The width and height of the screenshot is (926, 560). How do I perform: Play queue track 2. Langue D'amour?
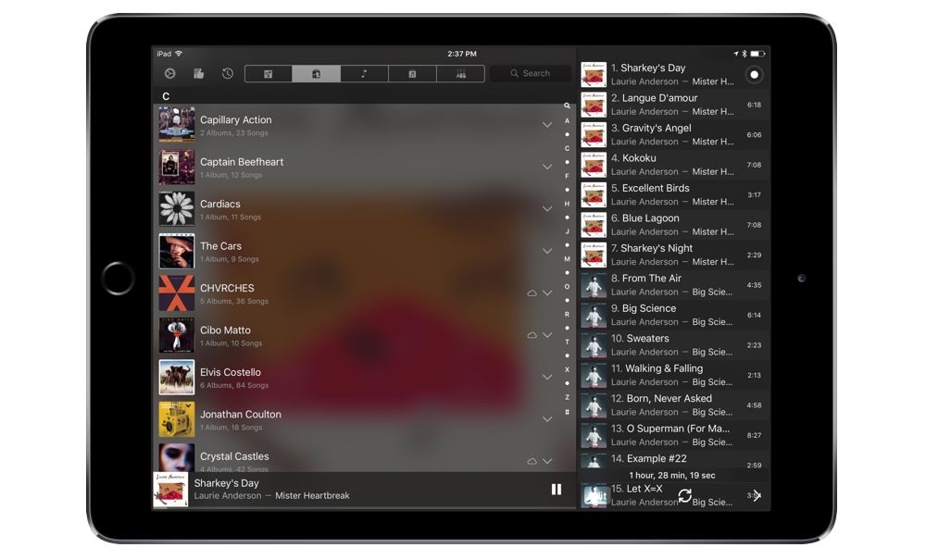[x=674, y=105]
